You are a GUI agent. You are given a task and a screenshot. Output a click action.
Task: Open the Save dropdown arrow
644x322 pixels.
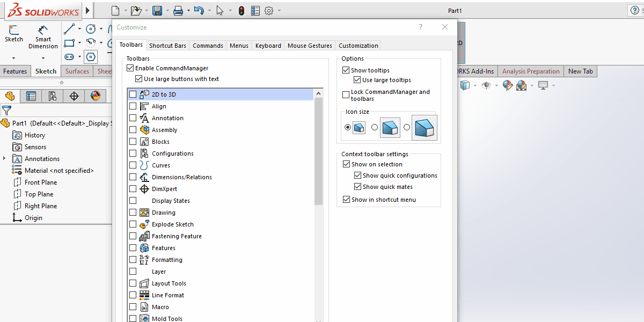click(x=167, y=11)
